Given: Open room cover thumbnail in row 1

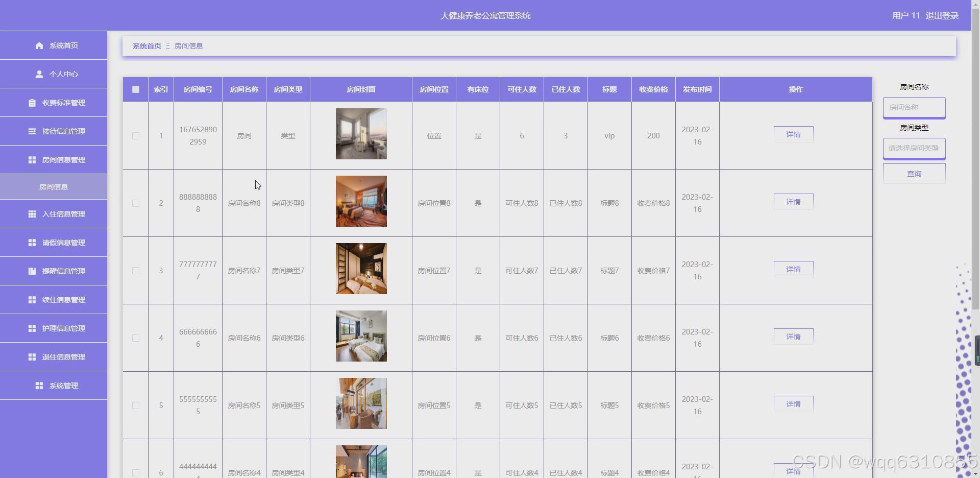Looking at the screenshot, I should coord(361,134).
